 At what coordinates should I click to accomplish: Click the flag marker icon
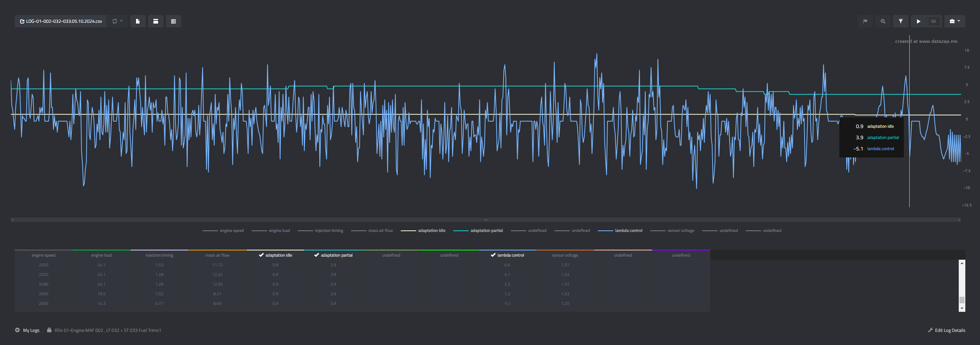coord(865,21)
